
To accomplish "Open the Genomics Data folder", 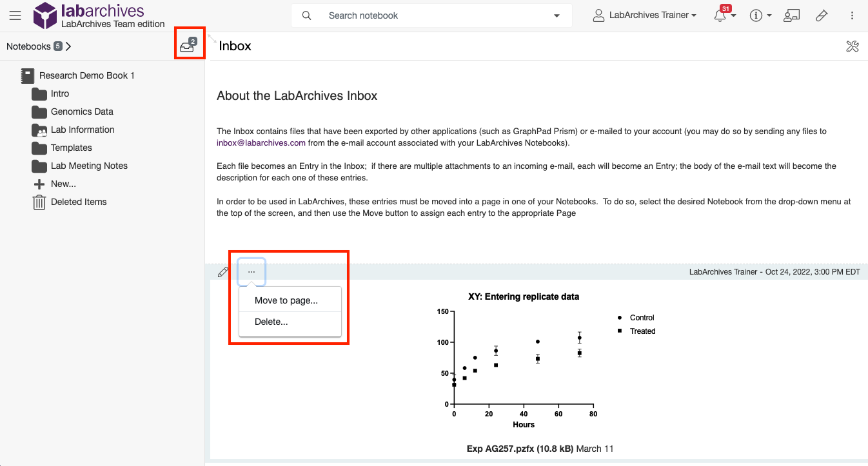I will coord(82,112).
